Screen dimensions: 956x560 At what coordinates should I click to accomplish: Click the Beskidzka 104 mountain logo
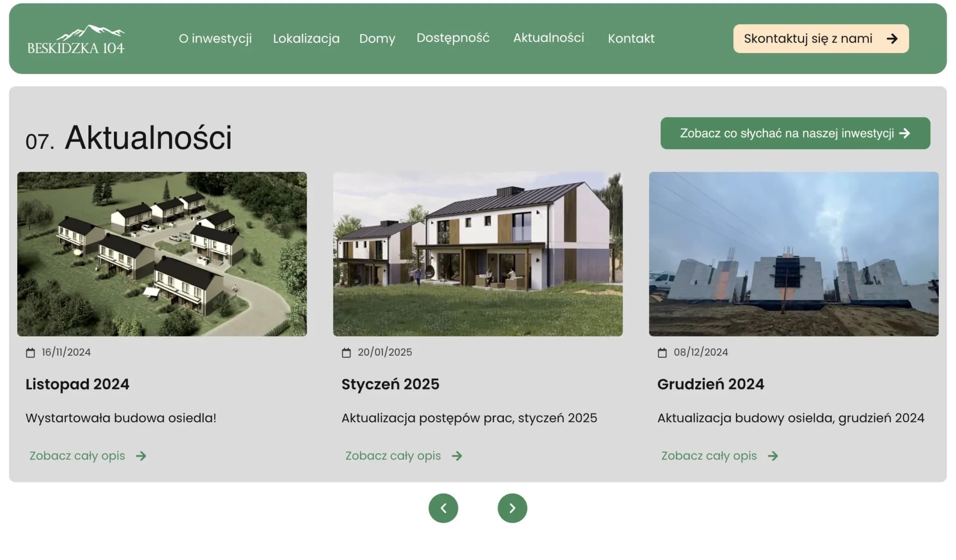coord(76,40)
